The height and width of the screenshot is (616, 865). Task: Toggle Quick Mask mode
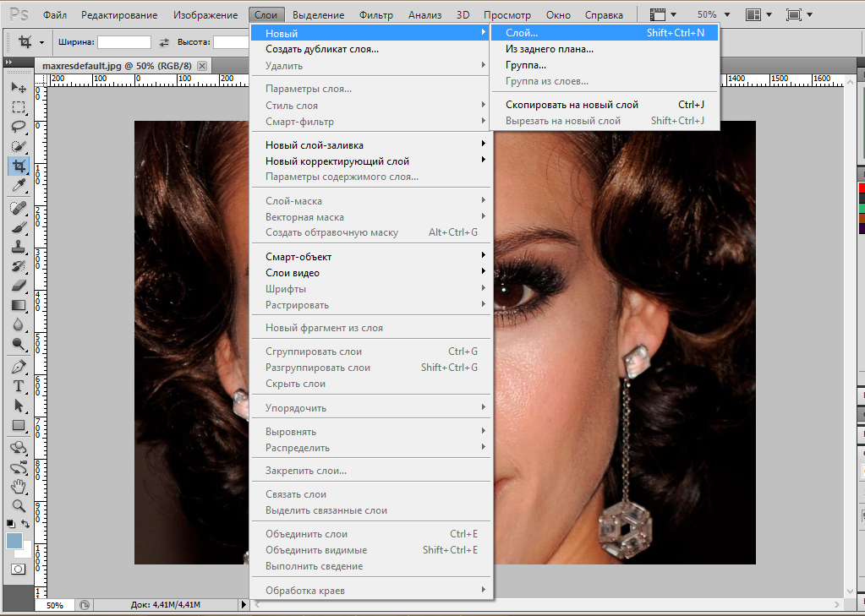(x=19, y=569)
